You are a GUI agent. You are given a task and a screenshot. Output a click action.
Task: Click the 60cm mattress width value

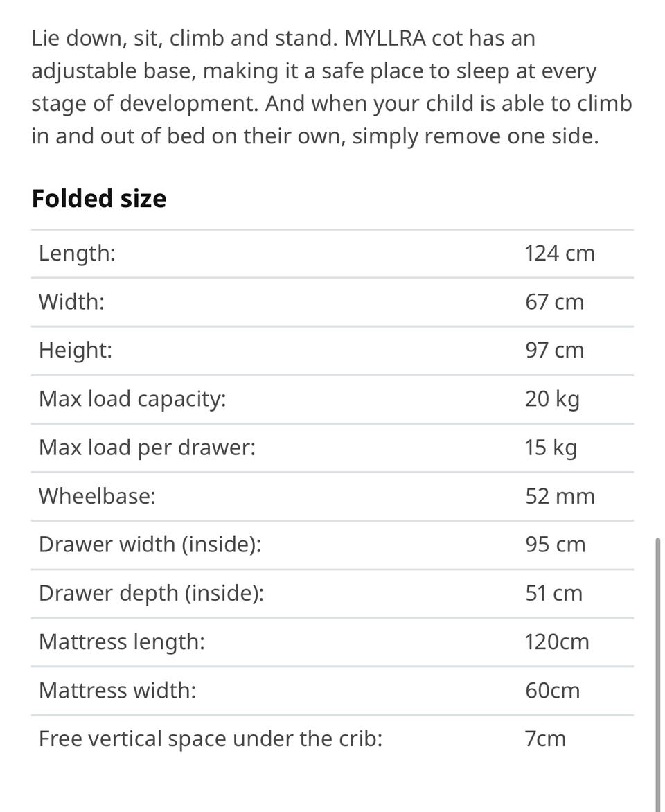pos(552,690)
